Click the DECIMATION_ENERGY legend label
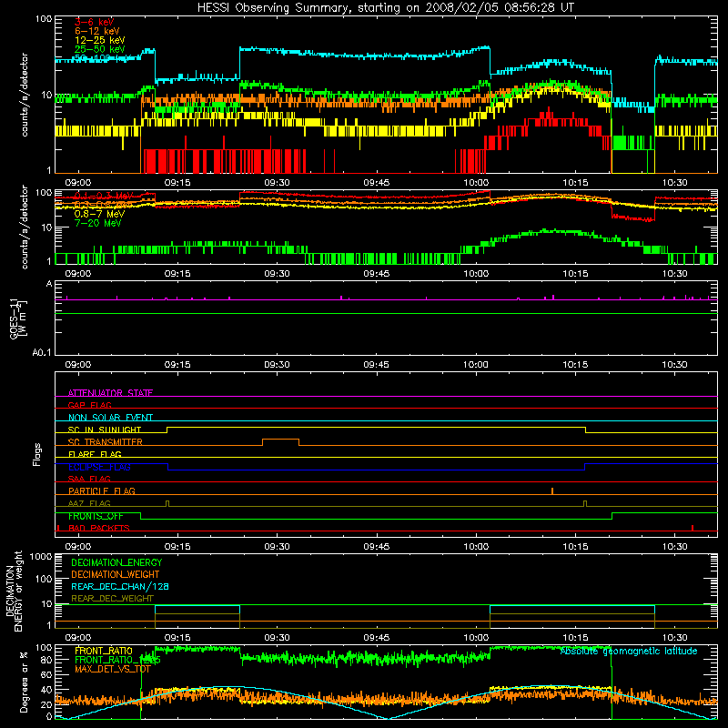 [116, 562]
